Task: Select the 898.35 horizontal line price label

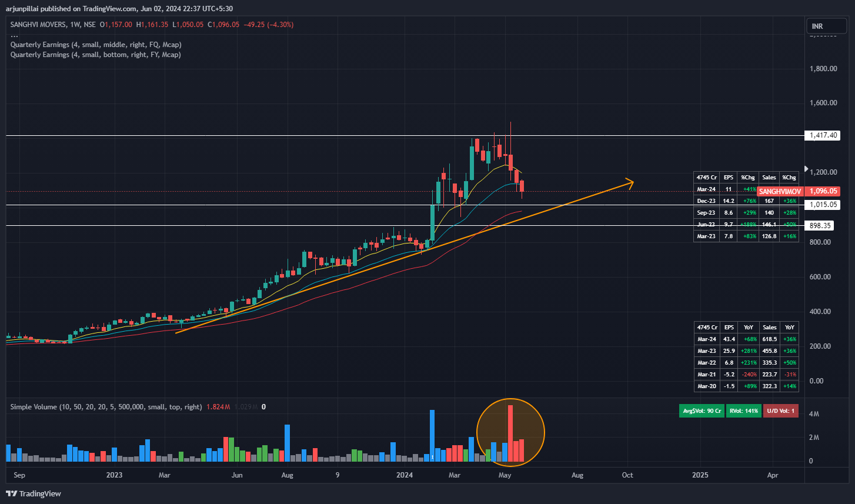Action: tap(820, 226)
